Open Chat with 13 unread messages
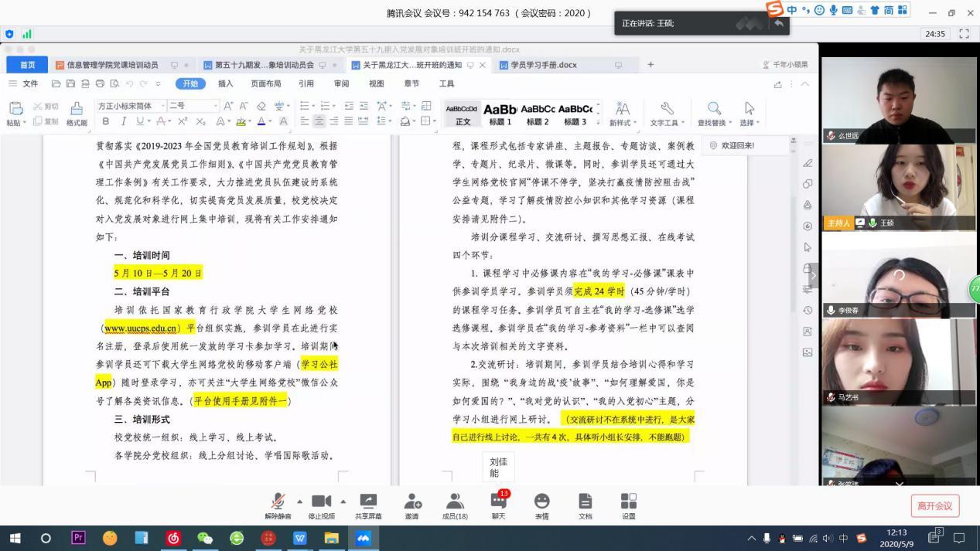Image resolution: width=980 pixels, height=551 pixels. [498, 503]
